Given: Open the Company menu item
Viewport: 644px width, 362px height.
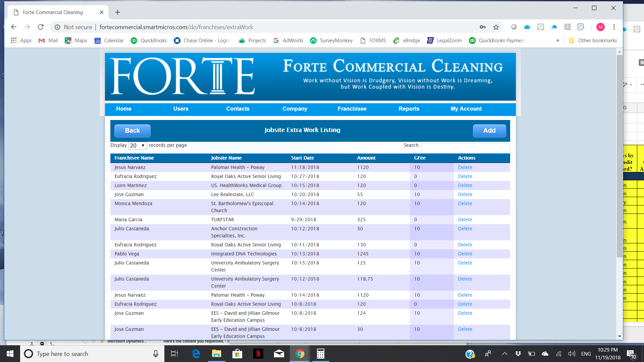Looking at the screenshot, I should click(x=295, y=109).
